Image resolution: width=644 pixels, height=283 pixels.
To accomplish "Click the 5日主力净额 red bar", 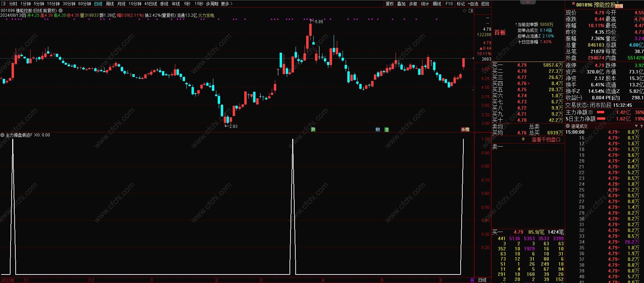I will (x=601, y=119).
